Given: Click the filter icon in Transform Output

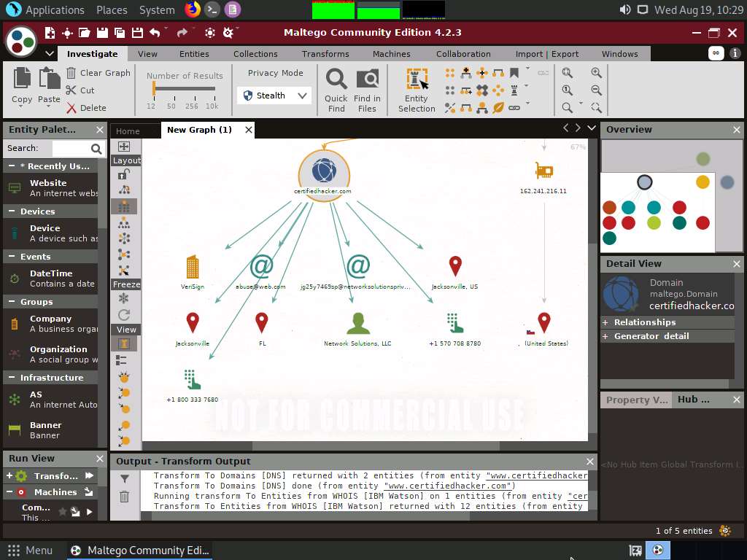Looking at the screenshot, I should pos(124,479).
